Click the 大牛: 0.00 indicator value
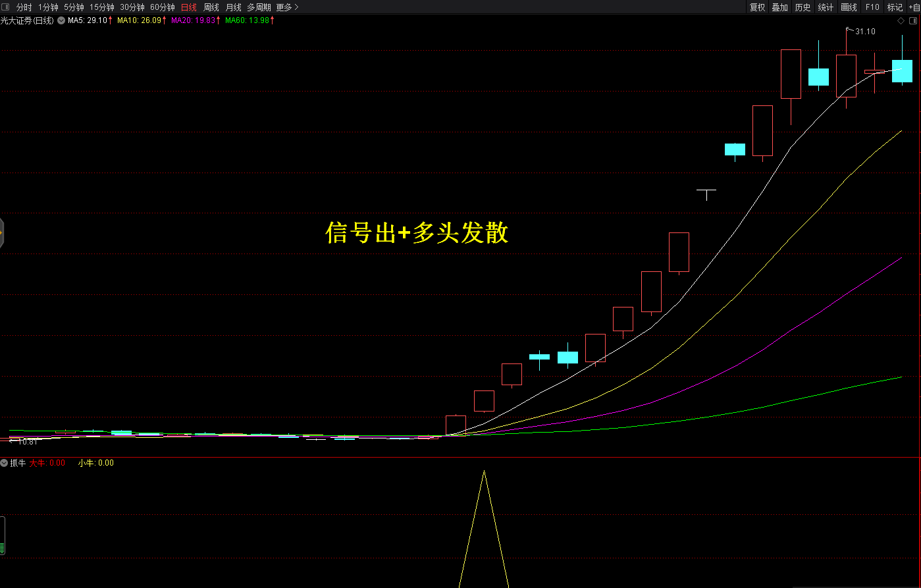The height and width of the screenshot is (588, 921). click(x=47, y=463)
